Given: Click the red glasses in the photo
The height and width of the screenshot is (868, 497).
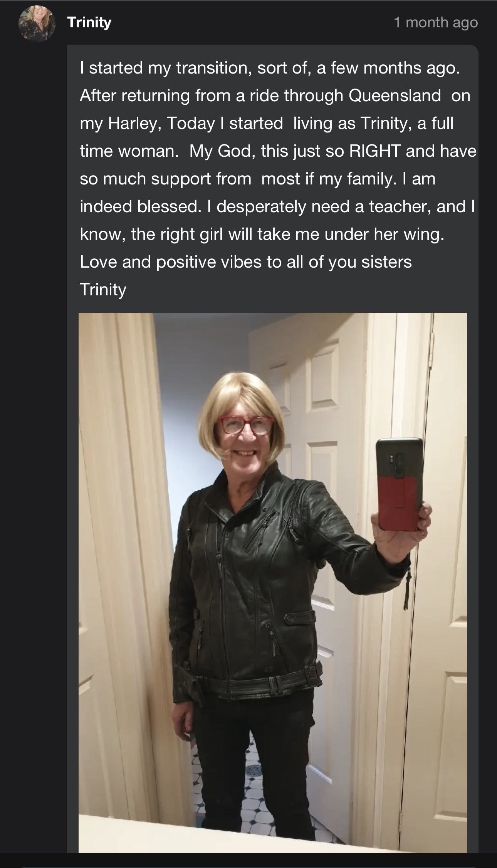Looking at the screenshot, I should 245,425.
